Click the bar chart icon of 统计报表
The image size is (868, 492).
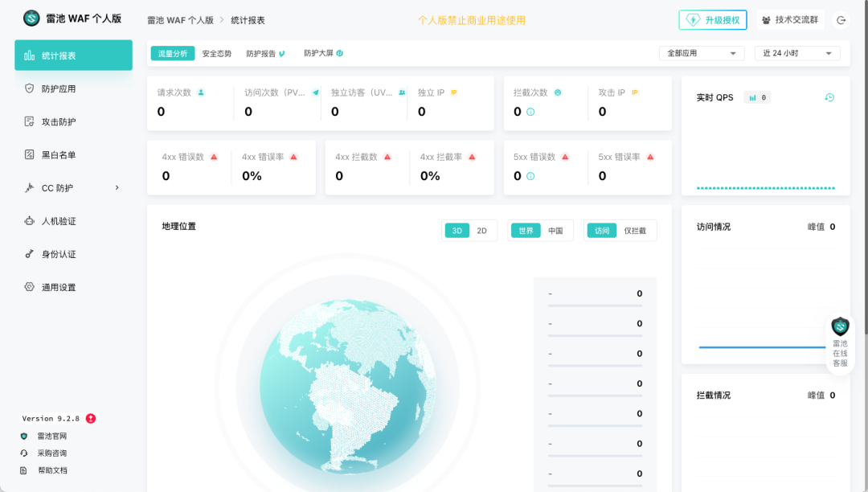[x=30, y=55]
